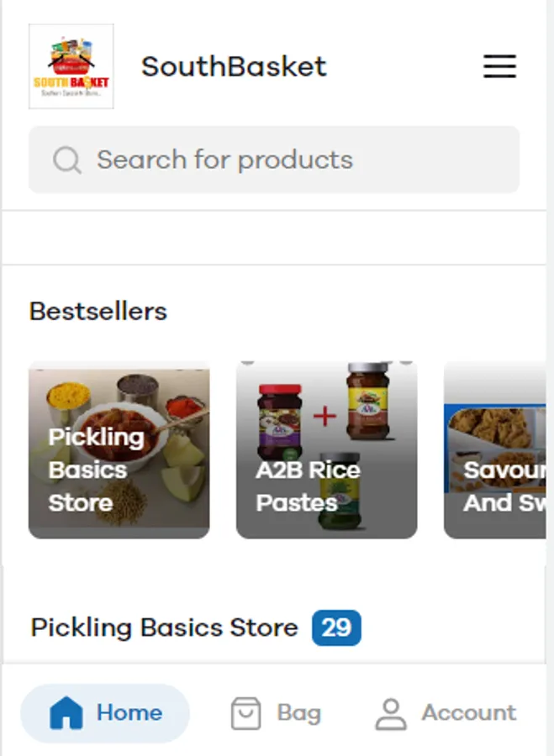
Task: Click the red plus sign on jar card
Action: pyautogui.click(x=324, y=416)
